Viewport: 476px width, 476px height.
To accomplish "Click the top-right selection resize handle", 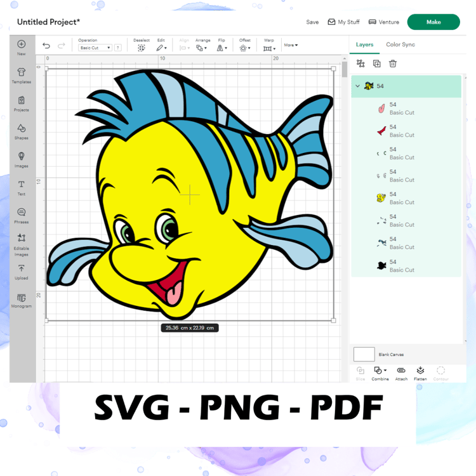I will (x=333, y=69).
